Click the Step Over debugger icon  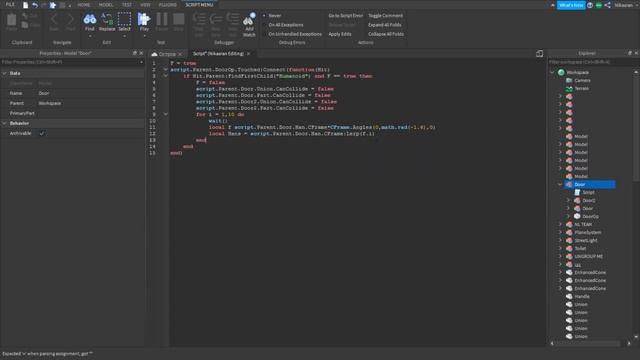[216, 19]
